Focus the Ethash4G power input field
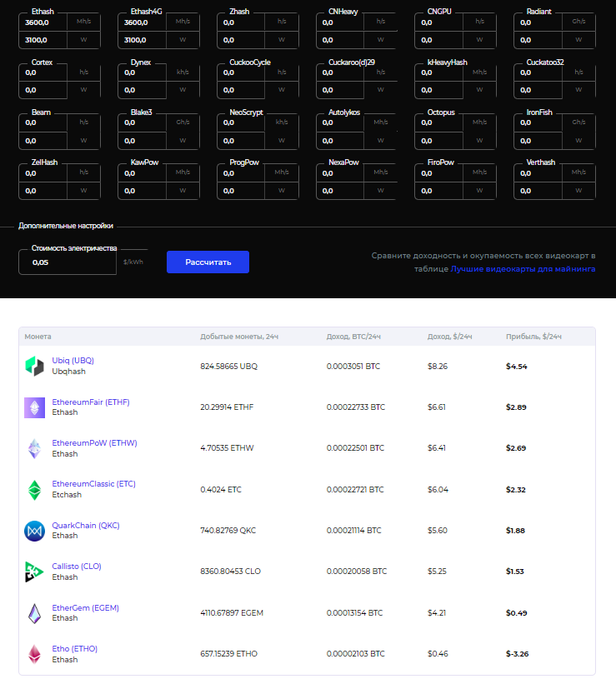 pyautogui.click(x=145, y=39)
